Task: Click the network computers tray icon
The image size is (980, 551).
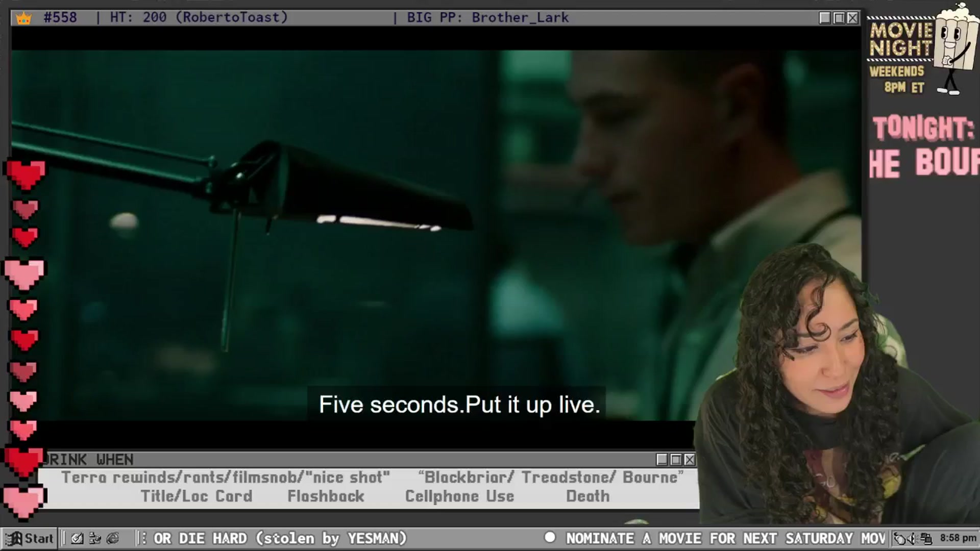Action: coord(926,538)
